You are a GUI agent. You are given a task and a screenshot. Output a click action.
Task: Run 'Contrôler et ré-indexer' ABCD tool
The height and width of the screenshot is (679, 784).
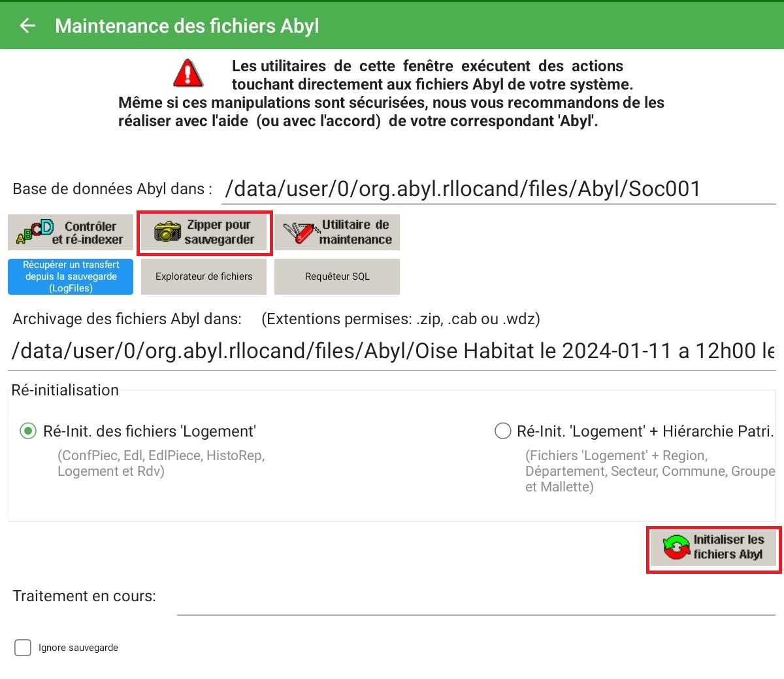pyautogui.click(x=71, y=233)
